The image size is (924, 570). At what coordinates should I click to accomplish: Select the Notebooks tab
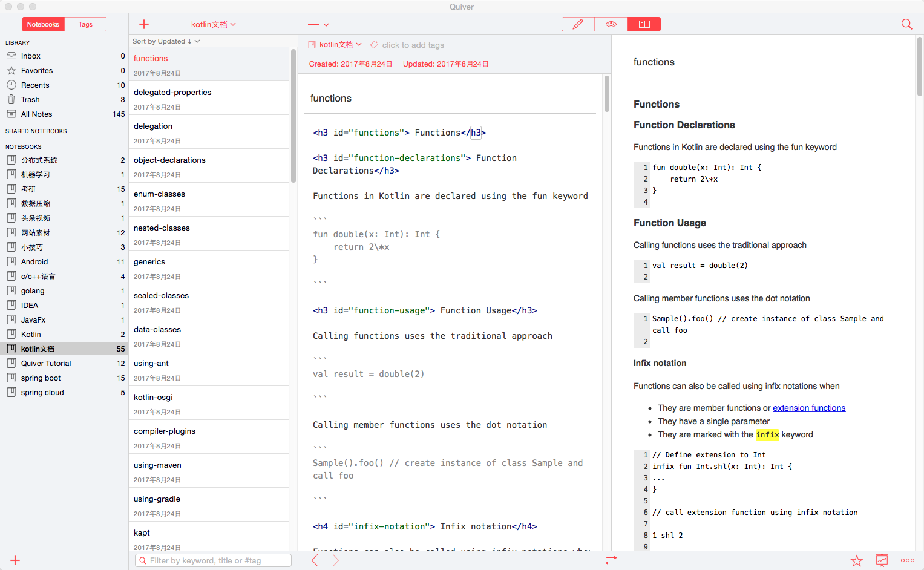click(x=43, y=24)
